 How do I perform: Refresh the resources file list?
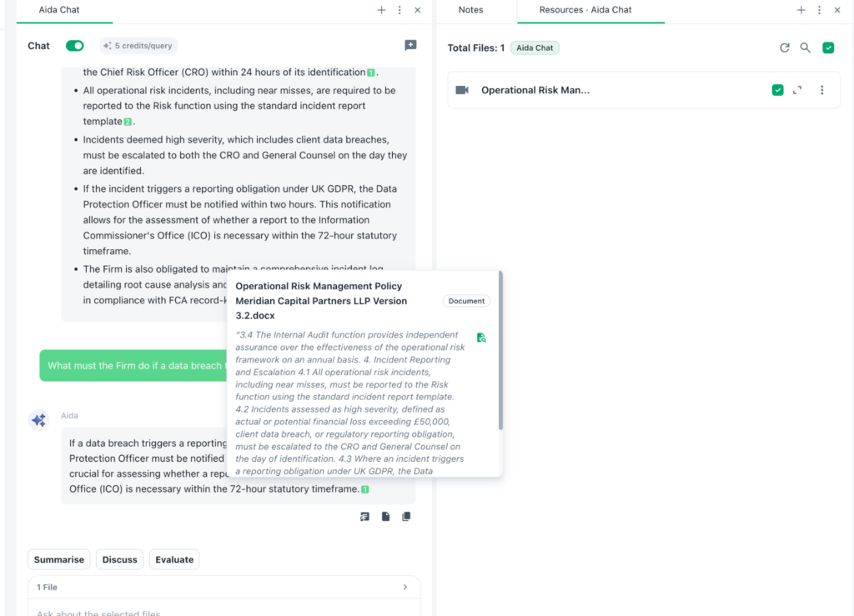pos(784,48)
